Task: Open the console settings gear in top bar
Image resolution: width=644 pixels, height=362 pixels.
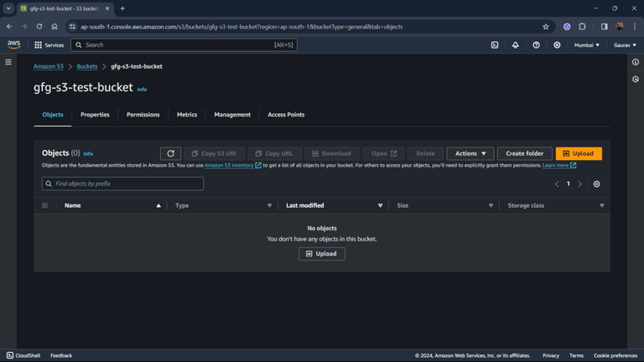Action: (x=557, y=45)
